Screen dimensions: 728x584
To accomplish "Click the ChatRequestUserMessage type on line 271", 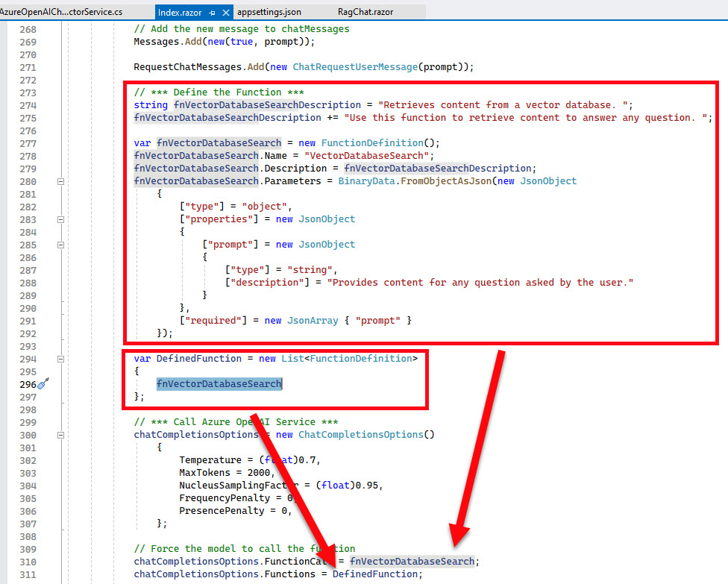I will (355, 67).
